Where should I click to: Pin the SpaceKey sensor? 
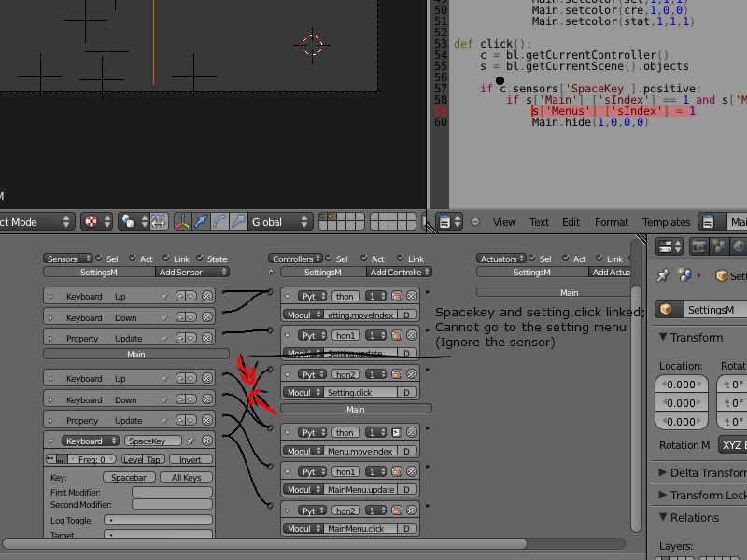[x=190, y=441]
